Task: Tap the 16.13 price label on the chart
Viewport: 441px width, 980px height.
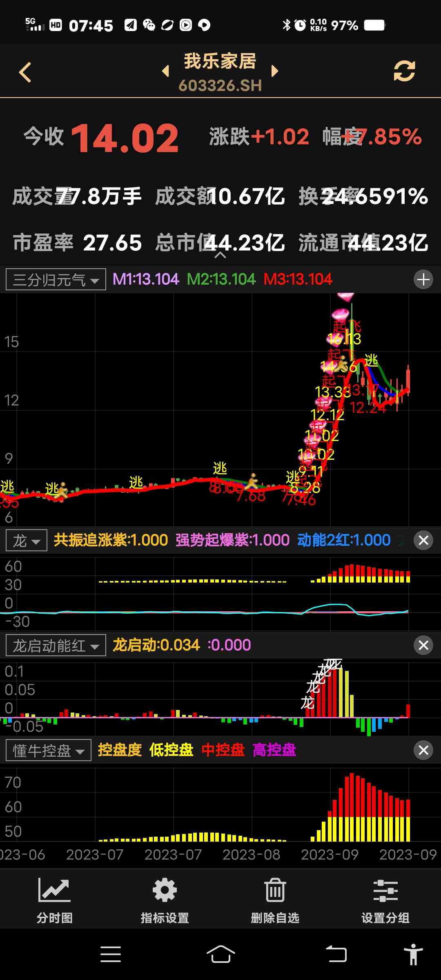Action: pos(345,339)
